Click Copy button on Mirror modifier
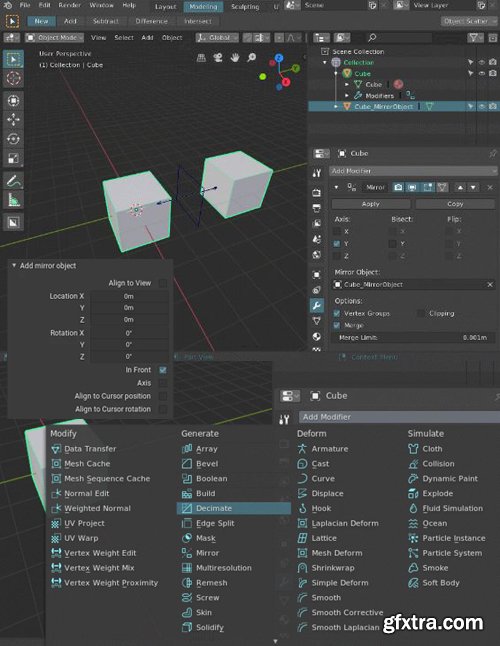Viewport: 500px width, 646px height. coord(455,204)
